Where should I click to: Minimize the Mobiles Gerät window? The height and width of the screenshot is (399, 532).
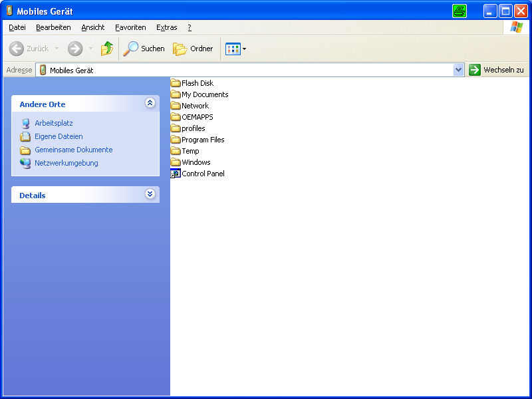[490, 11]
